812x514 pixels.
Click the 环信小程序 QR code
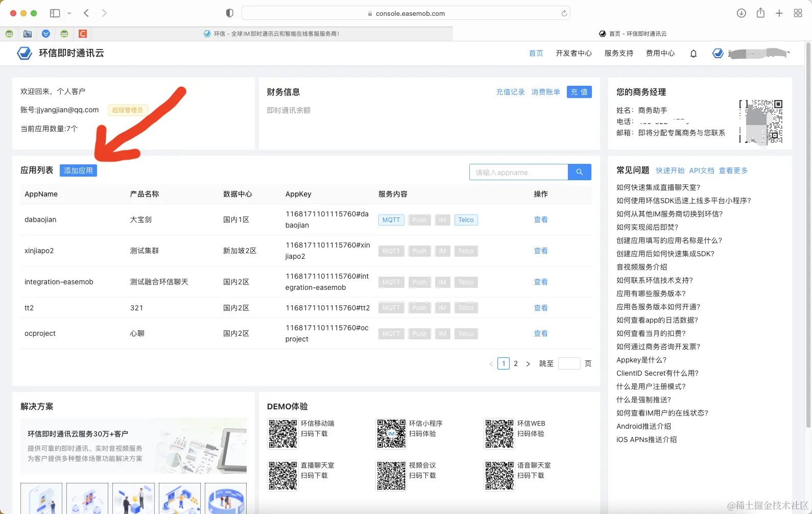pyautogui.click(x=391, y=434)
